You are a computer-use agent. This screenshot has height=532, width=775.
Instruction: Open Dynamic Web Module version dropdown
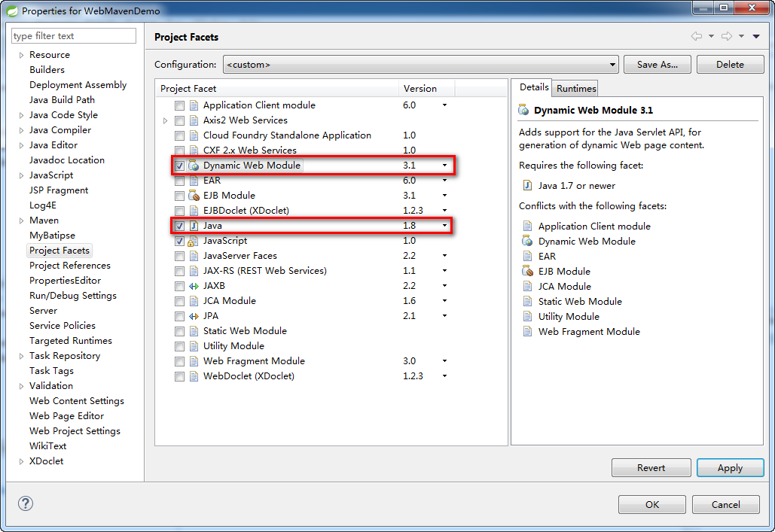[444, 166]
